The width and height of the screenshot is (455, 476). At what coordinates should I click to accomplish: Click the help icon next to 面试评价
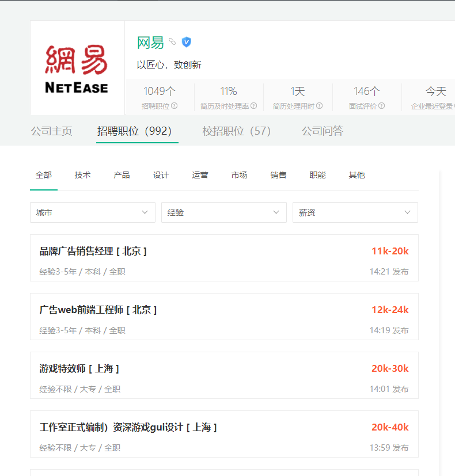point(381,106)
